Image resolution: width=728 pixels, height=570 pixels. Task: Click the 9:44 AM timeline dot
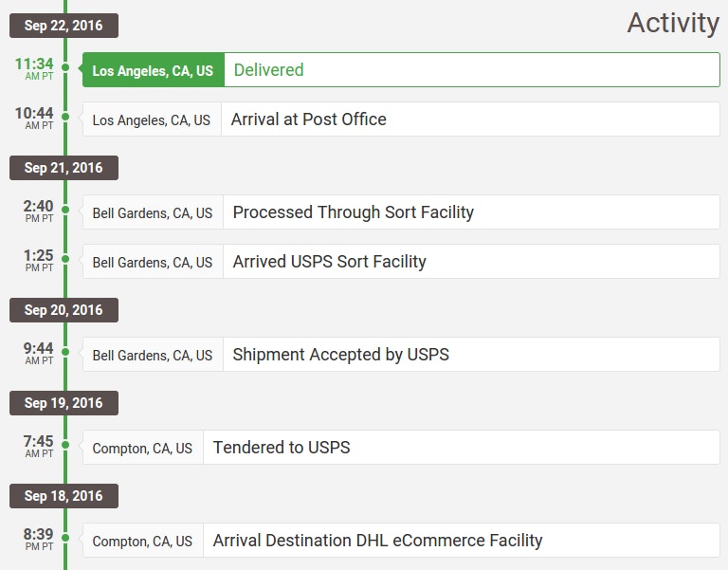coord(65,352)
